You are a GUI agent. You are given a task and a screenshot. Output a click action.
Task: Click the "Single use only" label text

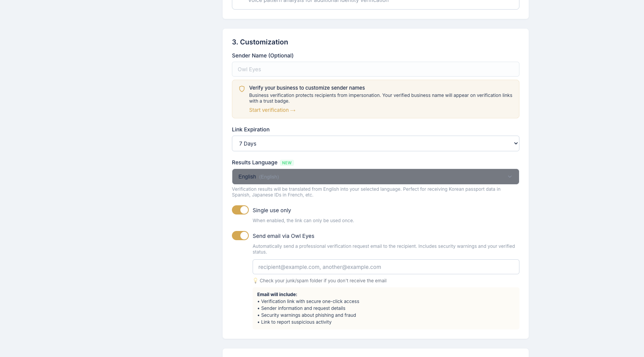(x=271, y=210)
